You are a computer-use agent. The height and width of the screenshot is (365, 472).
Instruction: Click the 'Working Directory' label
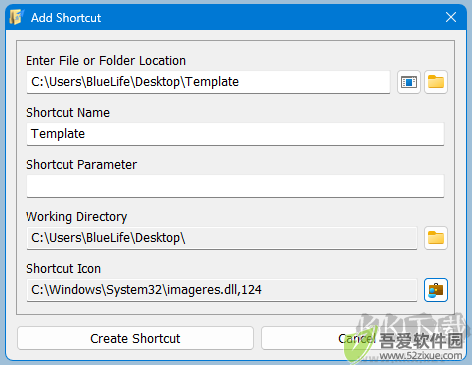[77, 217]
